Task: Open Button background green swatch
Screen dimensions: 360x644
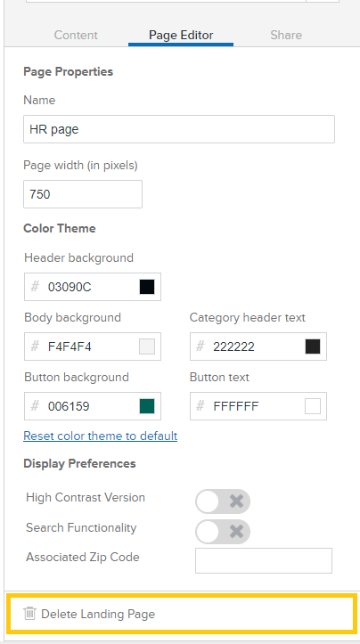Action: pos(147,406)
